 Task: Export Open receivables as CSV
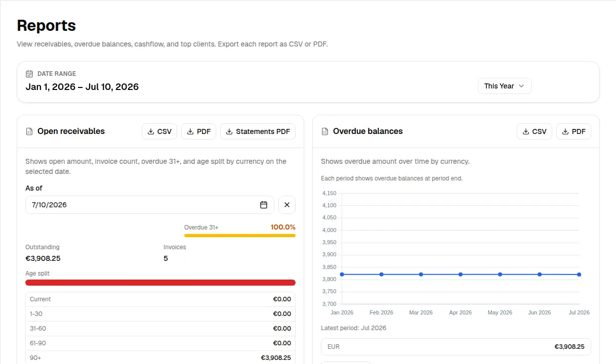click(159, 131)
